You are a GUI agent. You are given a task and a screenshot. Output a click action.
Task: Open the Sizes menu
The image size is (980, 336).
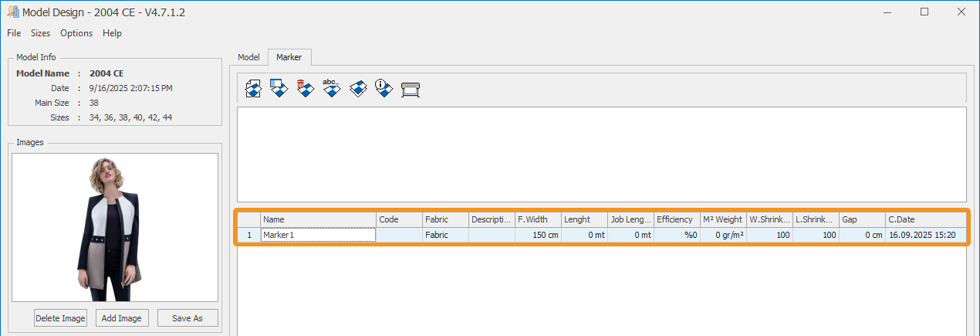(x=40, y=33)
